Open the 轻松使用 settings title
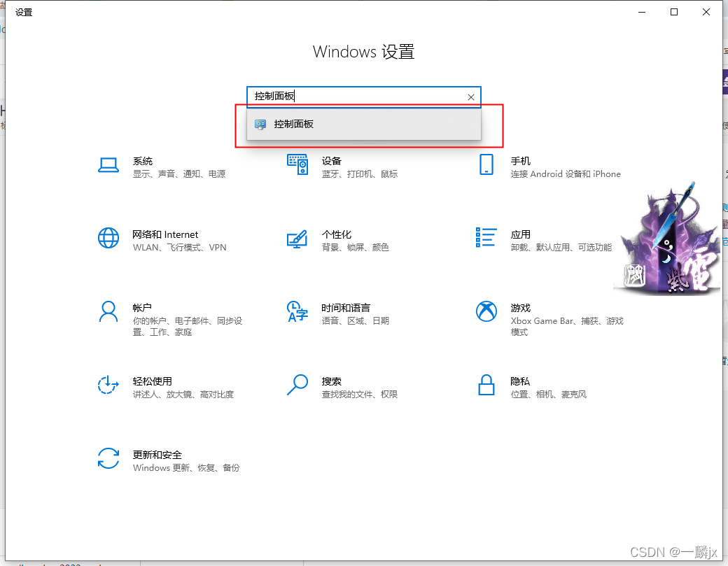Image resolution: width=728 pixels, height=566 pixels. tap(153, 381)
